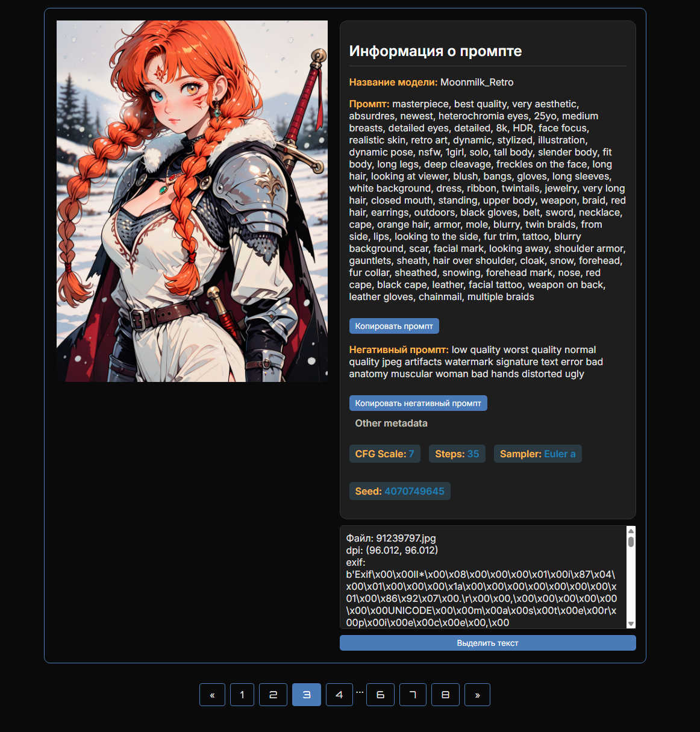The height and width of the screenshot is (732, 700).
Task: Click inside the EXIF metadata text box
Action: (482, 577)
